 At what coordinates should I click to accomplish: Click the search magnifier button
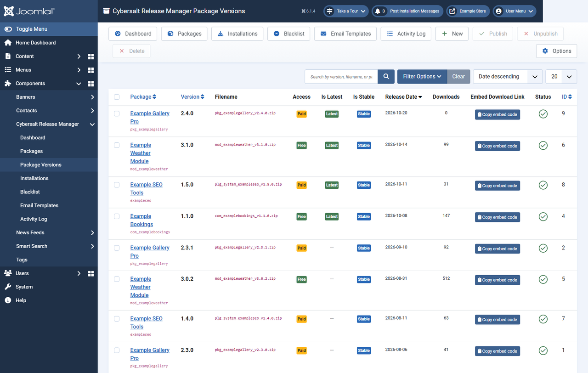(x=386, y=77)
